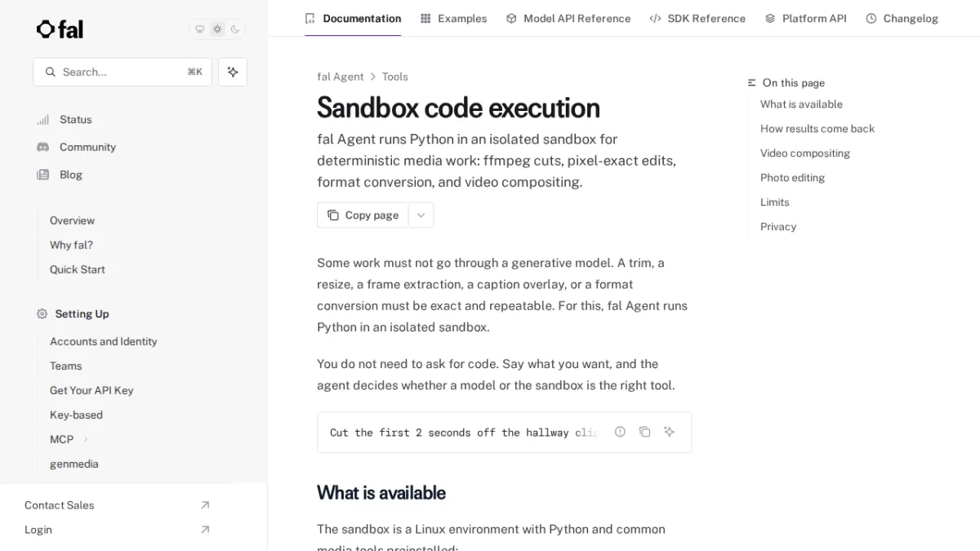This screenshot has height=551, width=980.
Task: Select the SDK Reference tab
Action: 697,18
